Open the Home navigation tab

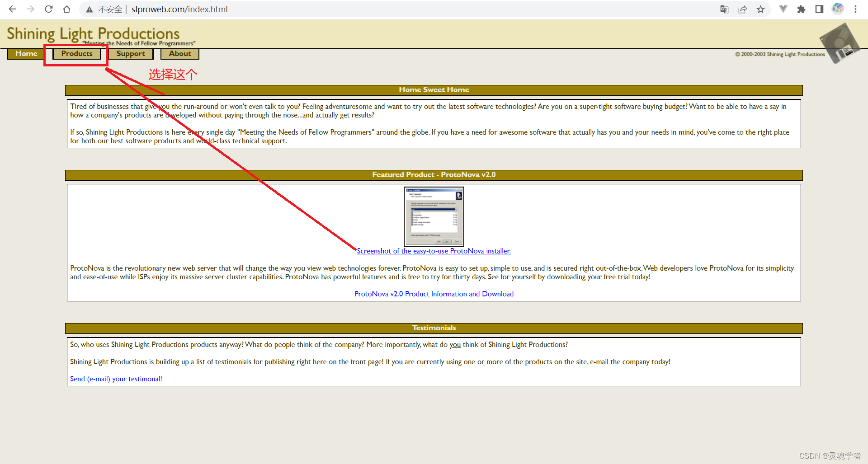(x=26, y=54)
